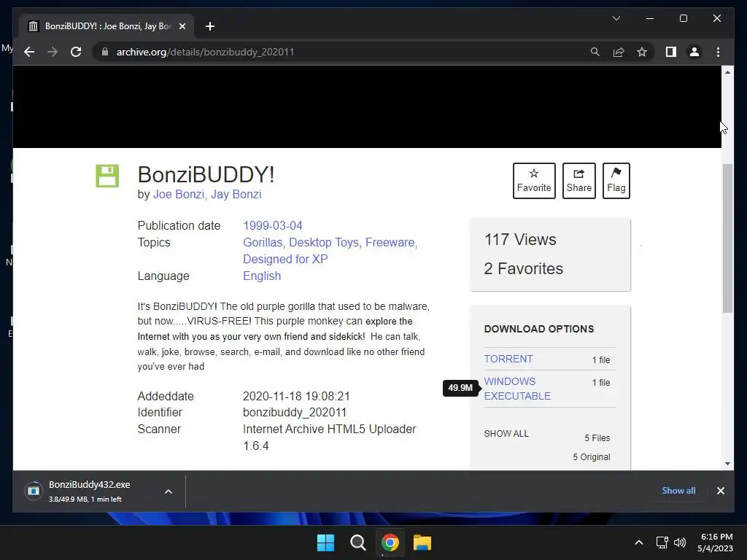Viewport: 747px width, 560px height.
Task: Open File Explorer from the taskbar
Action: tap(422, 542)
